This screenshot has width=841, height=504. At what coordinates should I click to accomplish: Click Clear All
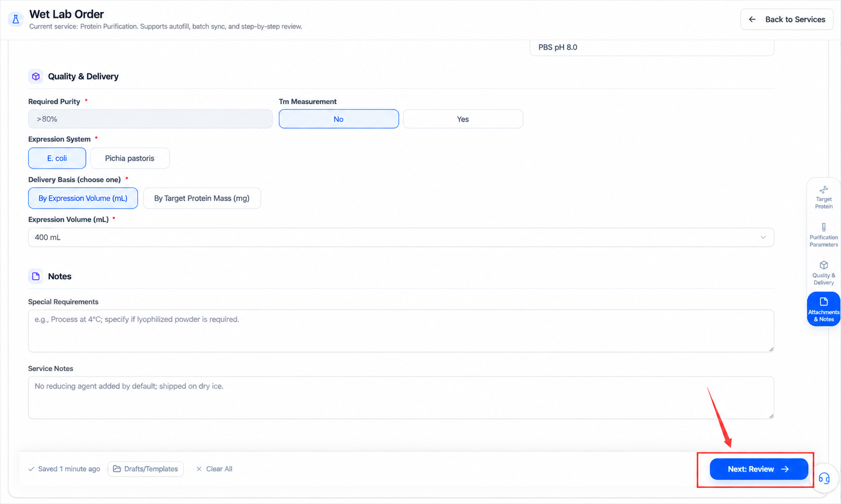pyautogui.click(x=214, y=469)
